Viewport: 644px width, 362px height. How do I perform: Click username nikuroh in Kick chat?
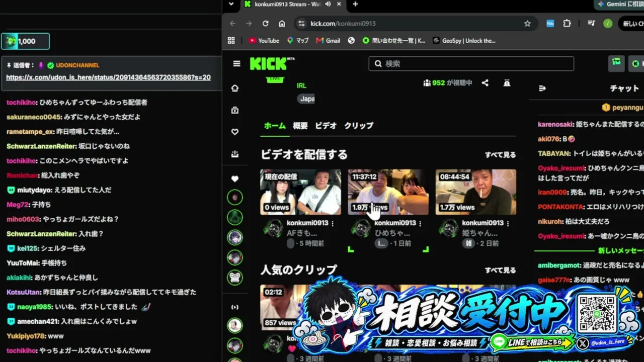click(x=550, y=221)
